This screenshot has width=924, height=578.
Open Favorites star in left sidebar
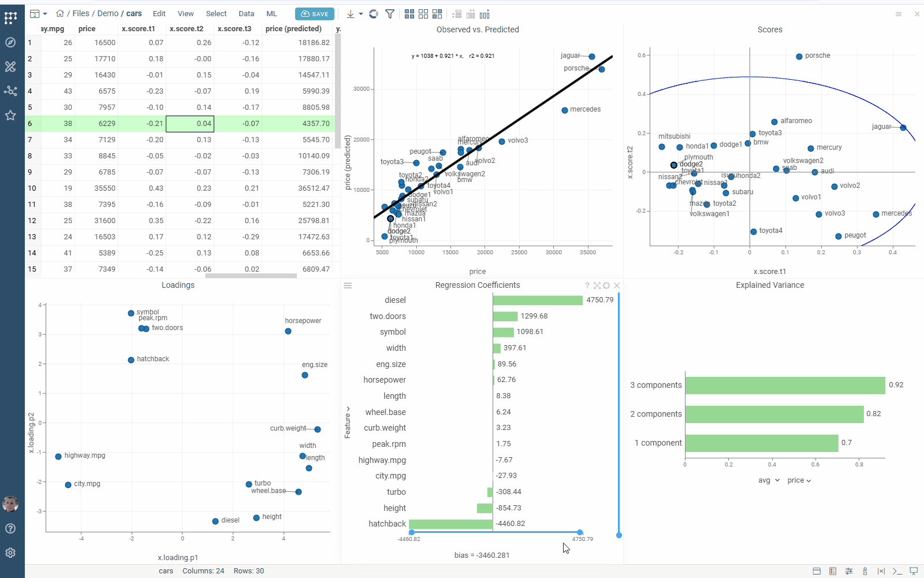point(10,115)
